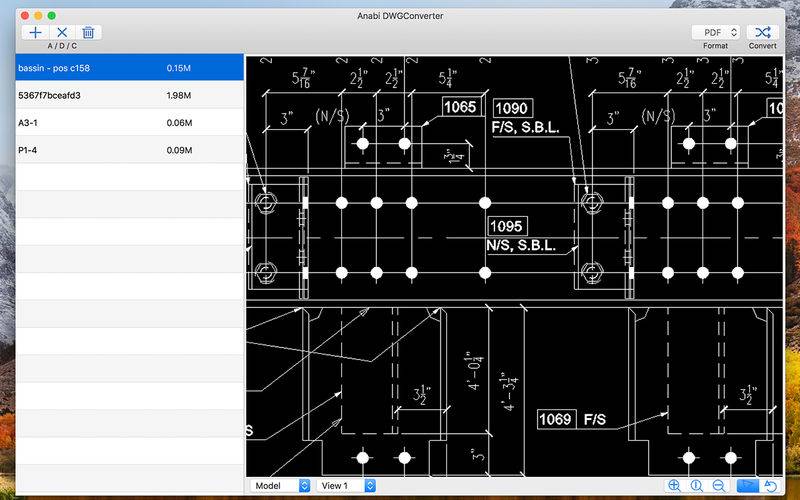800x500 pixels.
Task: Click the 0.15M size value
Action: pos(179,68)
